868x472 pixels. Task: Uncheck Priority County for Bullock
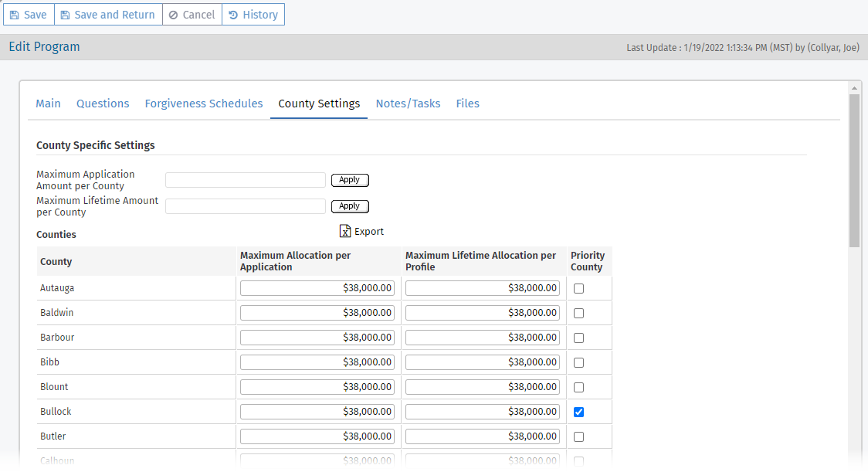click(x=578, y=412)
